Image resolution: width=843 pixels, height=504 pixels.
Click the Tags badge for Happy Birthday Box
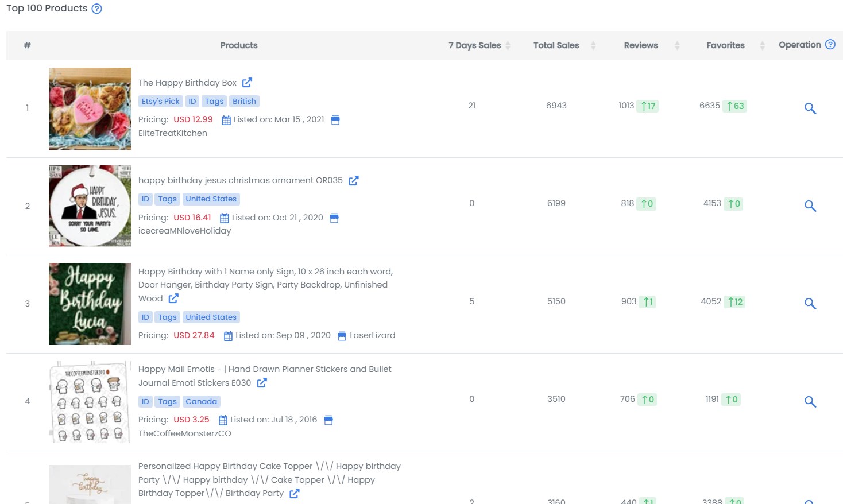point(214,101)
